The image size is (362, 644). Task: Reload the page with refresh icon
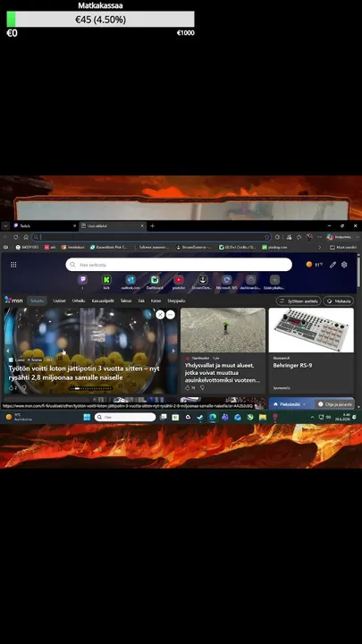(x=15, y=237)
